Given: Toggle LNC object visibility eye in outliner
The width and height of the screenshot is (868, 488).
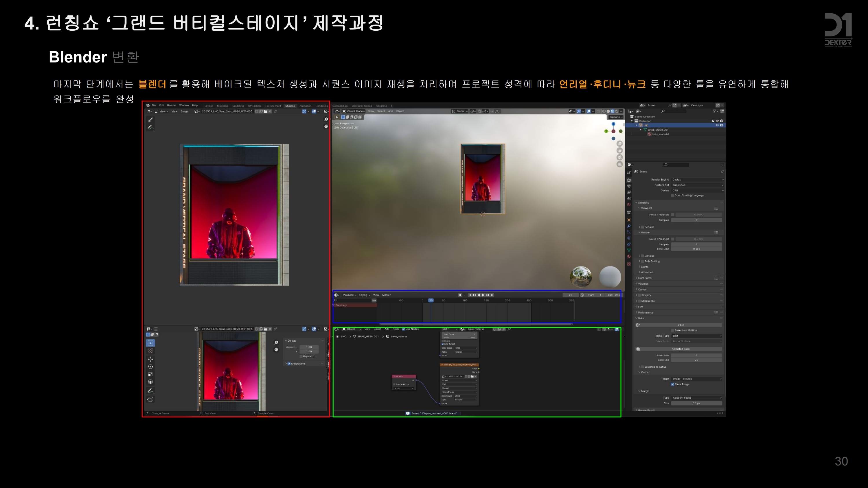Looking at the screenshot, I should (x=717, y=125).
